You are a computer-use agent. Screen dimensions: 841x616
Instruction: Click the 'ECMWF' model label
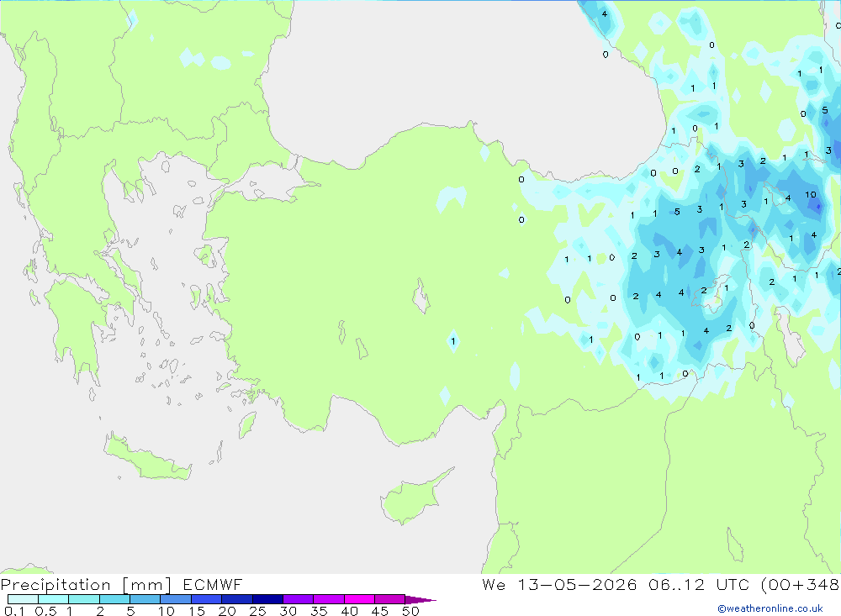(x=213, y=584)
